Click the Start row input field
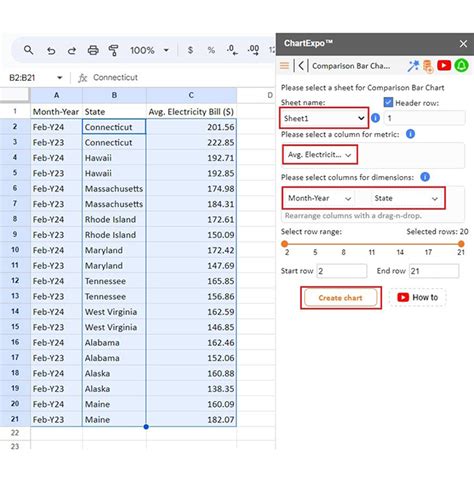Screen dimensions: 474x482 tap(342, 271)
